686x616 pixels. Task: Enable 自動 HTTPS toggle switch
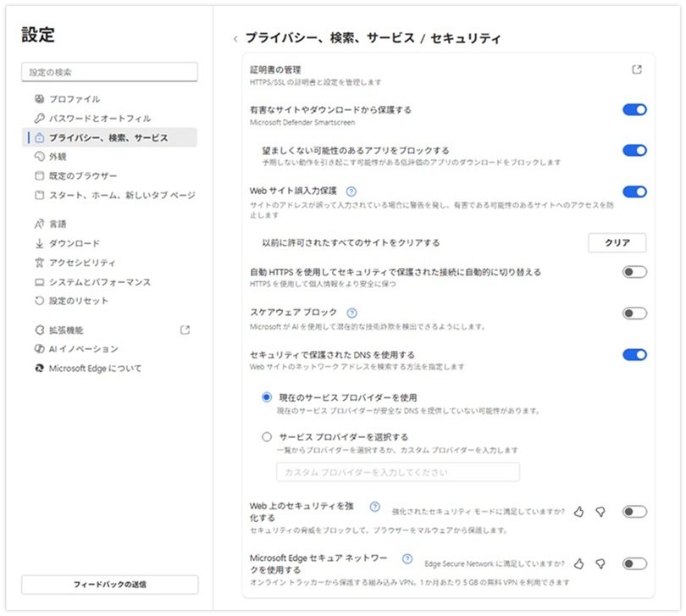[x=634, y=272]
